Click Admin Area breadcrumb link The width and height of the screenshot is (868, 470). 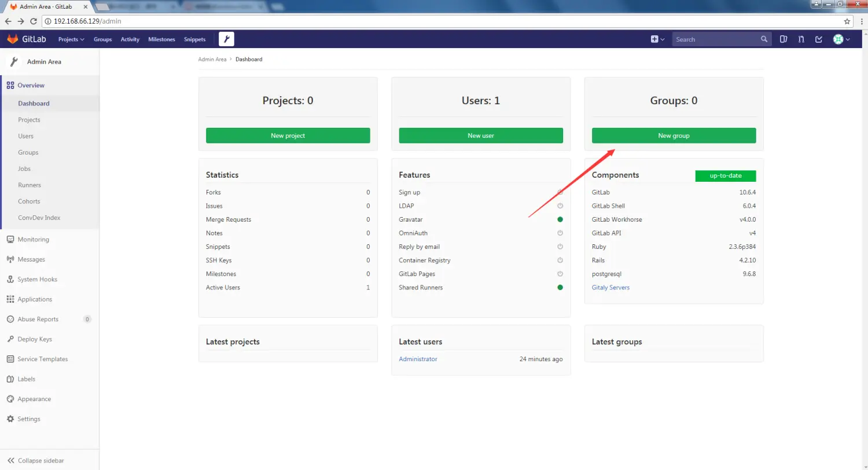(x=212, y=59)
